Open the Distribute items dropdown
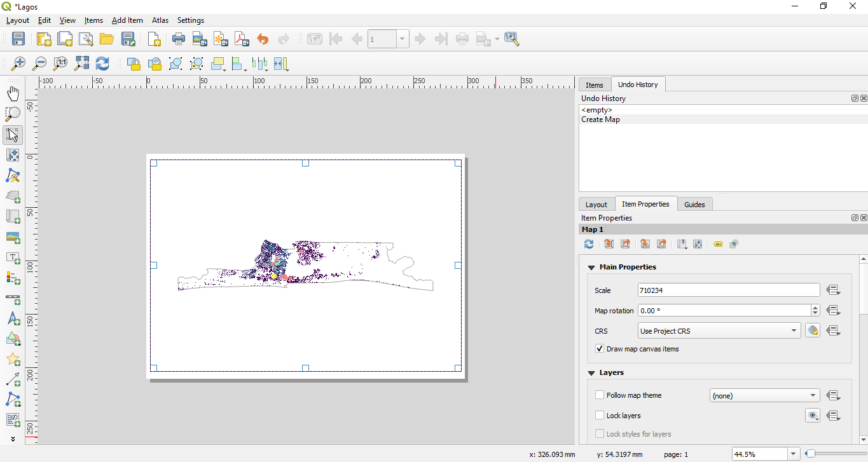The width and height of the screenshot is (868, 462). pyautogui.click(x=260, y=64)
